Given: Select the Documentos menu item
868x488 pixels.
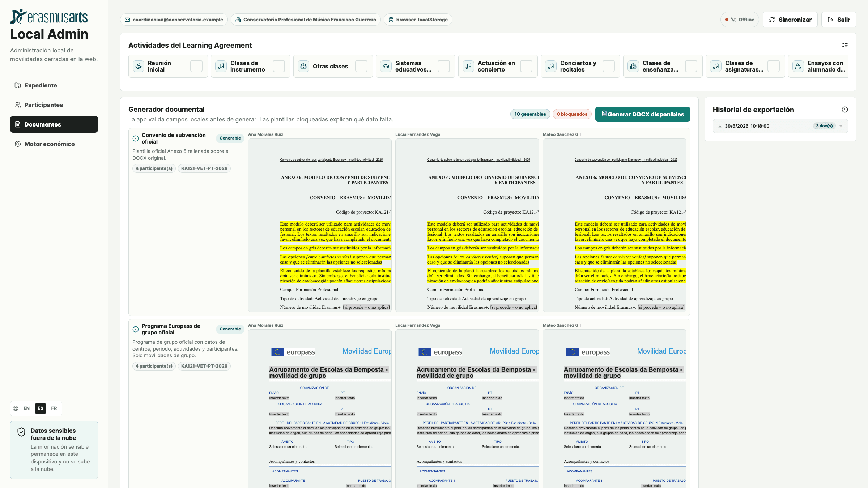Looking at the screenshot, I should coord(54,124).
